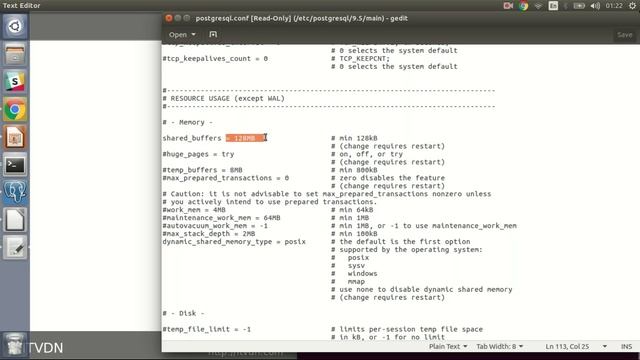Open the Plain Text language dropdown
The image size is (640, 360).
448,346
